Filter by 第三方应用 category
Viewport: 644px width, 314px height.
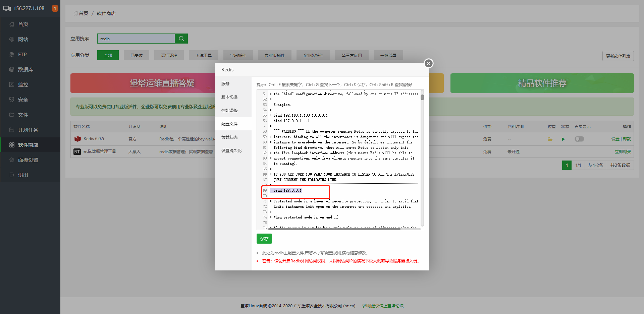tap(352, 55)
